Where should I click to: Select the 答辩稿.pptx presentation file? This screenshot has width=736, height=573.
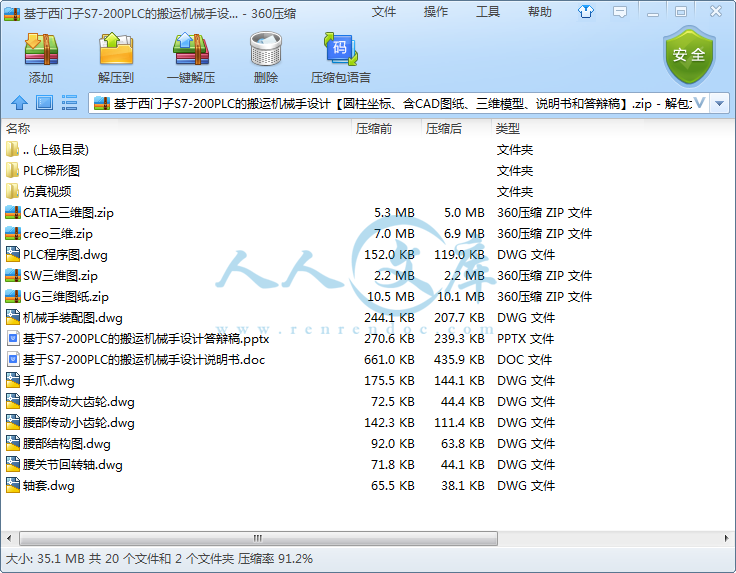click(146, 339)
